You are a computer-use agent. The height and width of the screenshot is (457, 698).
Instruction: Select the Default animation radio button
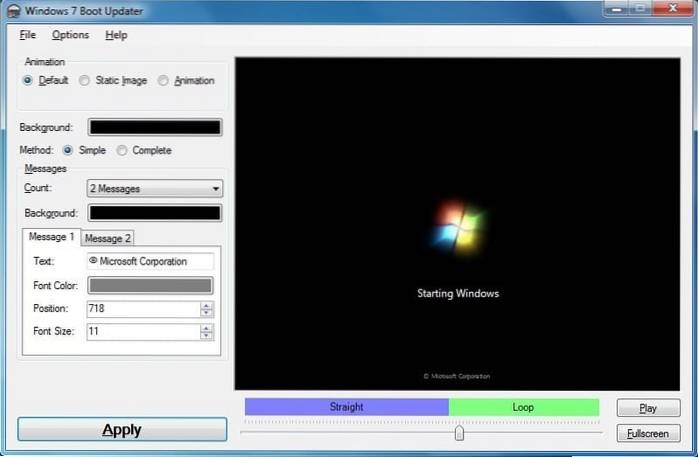coord(27,81)
